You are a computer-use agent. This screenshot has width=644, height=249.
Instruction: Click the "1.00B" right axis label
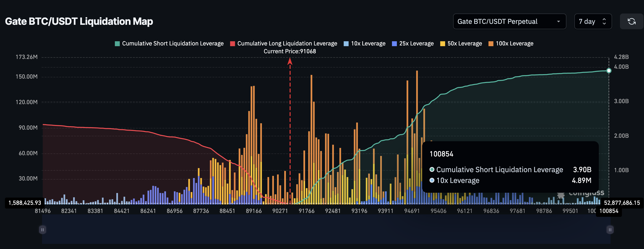point(621,170)
